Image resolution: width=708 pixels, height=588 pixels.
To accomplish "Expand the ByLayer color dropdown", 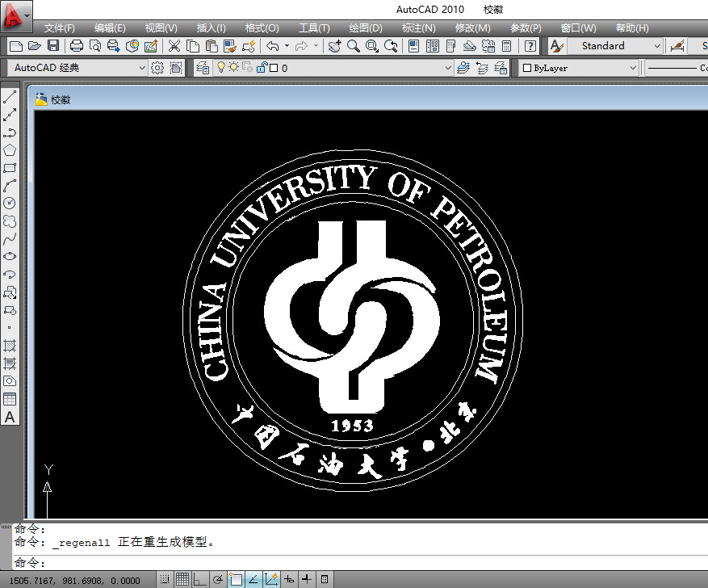I will 633,68.
